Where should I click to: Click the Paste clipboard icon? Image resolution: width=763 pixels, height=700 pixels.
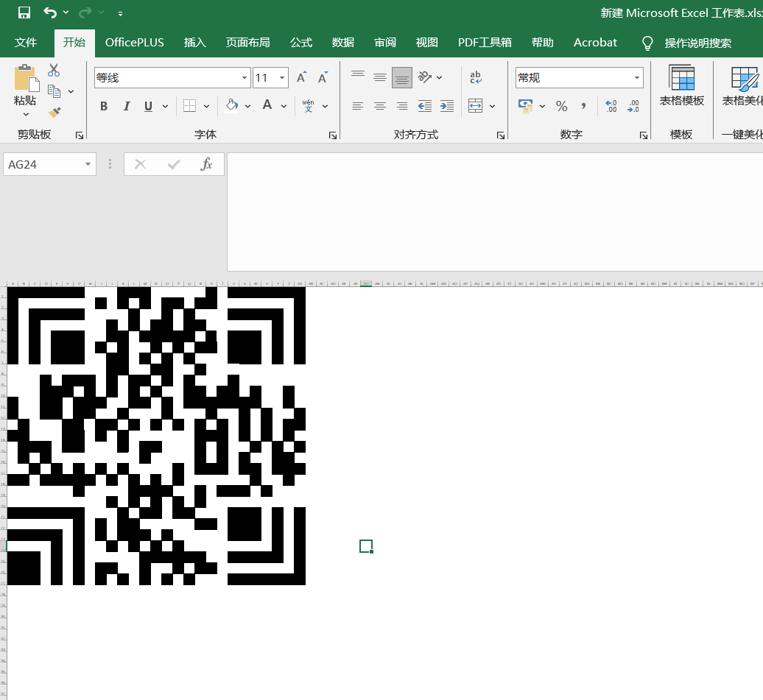pyautogui.click(x=26, y=78)
